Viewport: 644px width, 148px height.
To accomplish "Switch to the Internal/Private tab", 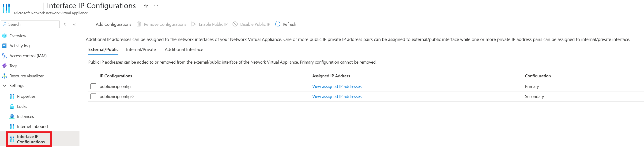I will (141, 50).
